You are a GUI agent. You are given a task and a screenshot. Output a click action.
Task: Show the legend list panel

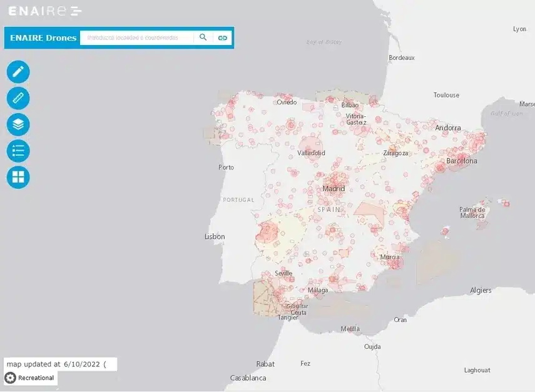18,151
